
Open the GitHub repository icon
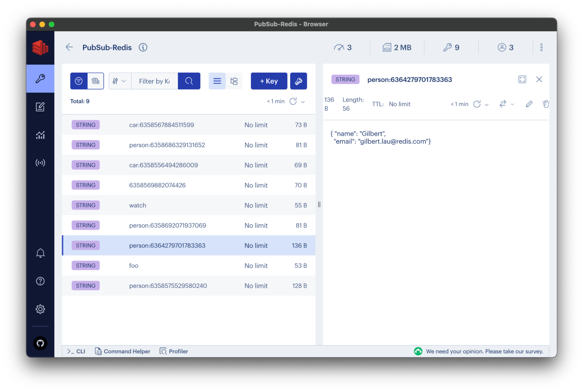click(x=40, y=343)
